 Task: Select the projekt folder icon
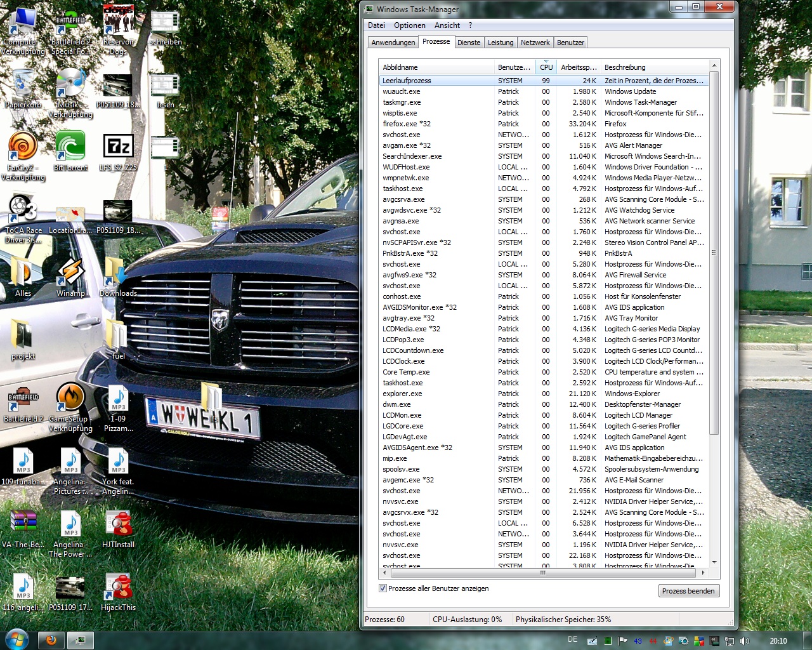click(23, 340)
